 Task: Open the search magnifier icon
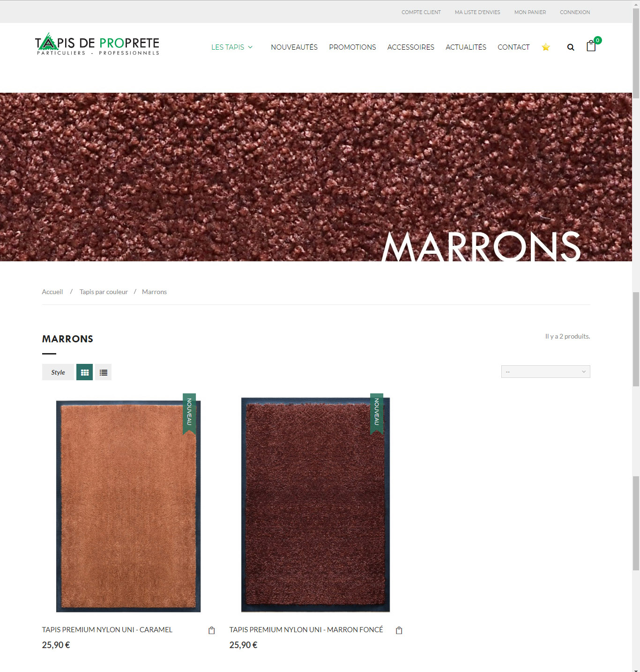(x=571, y=47)
